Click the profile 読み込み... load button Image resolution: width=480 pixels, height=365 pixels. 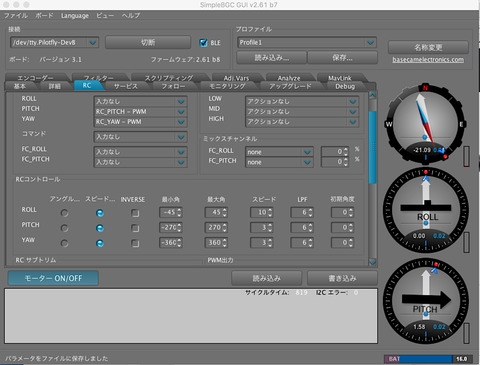272,58
